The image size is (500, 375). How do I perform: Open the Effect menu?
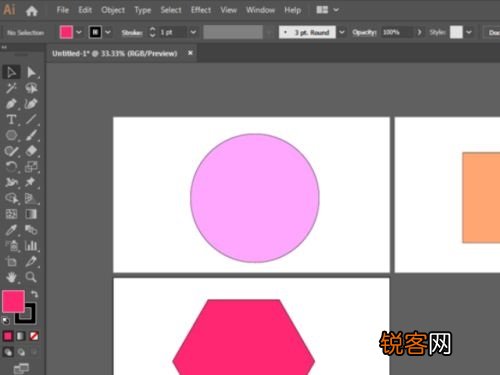pos(201,10)
